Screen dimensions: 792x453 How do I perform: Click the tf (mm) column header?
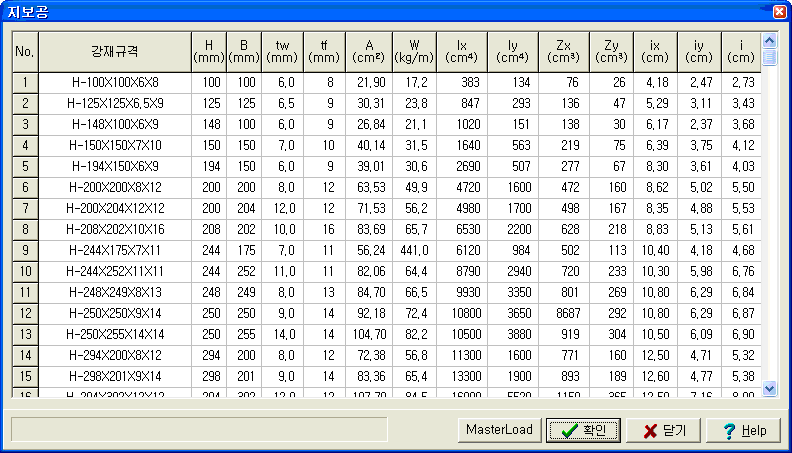click(324, 52)
